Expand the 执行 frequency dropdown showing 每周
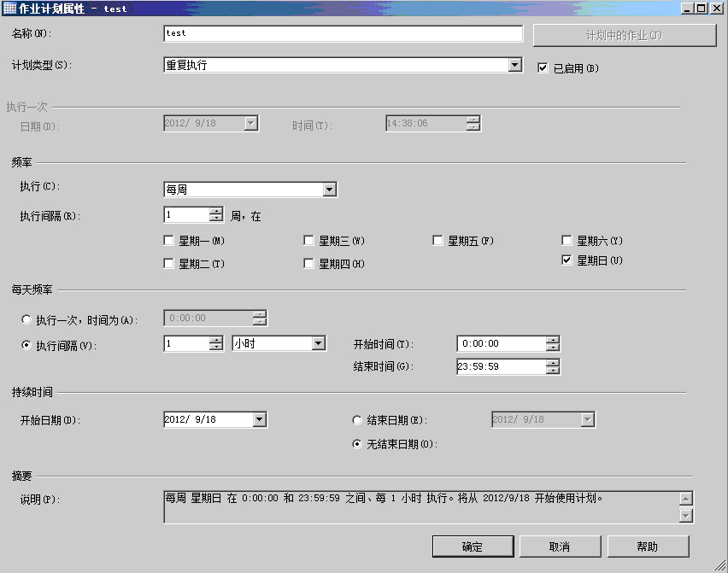Viewport: 728px width, 573px height. [x=330, y=190]
